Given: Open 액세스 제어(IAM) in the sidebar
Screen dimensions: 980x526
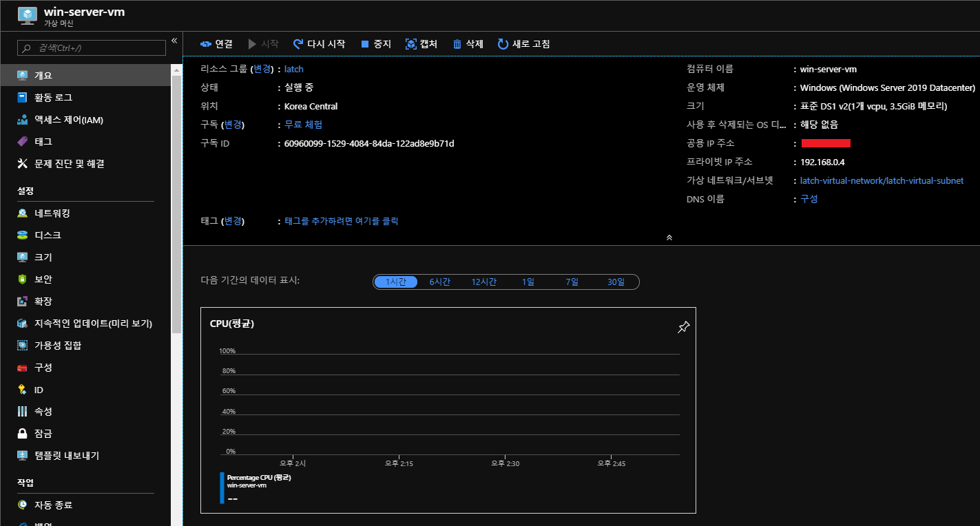Looking at the screenshot, I should pyautogui.click(x=85, y=120).
